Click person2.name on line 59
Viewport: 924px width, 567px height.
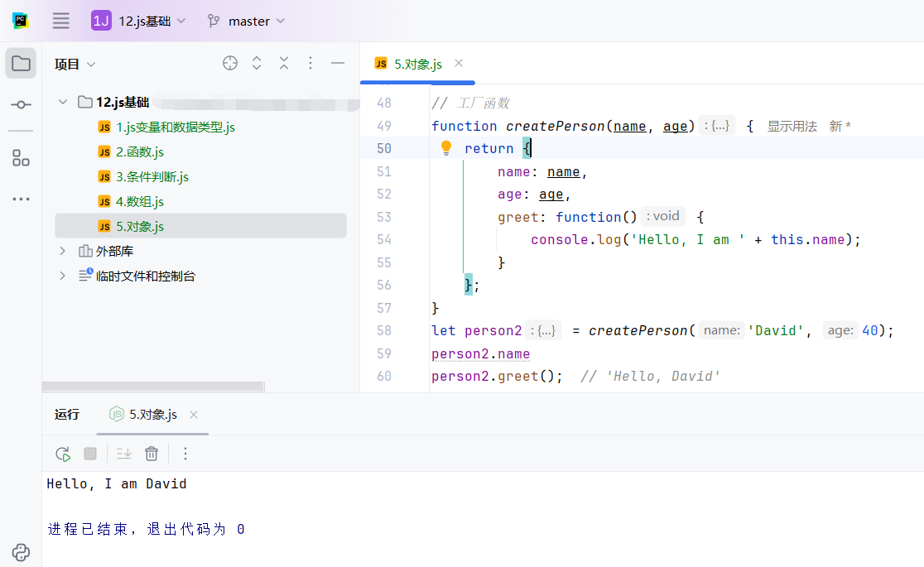(480, 353)
